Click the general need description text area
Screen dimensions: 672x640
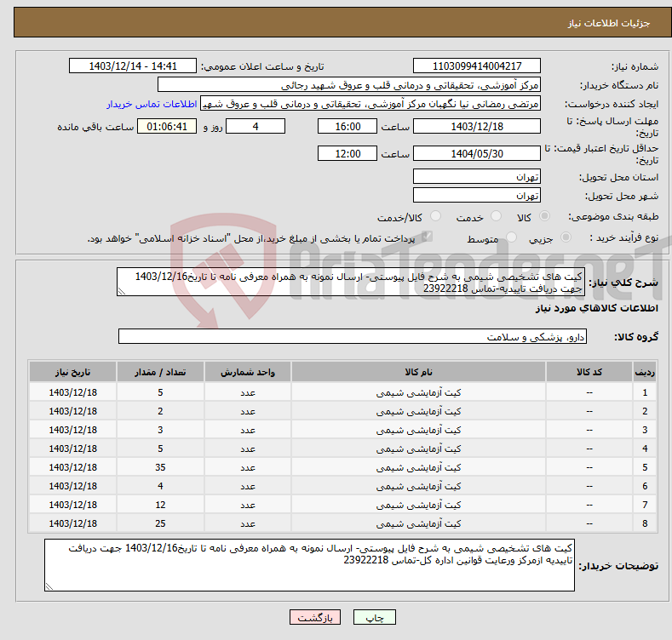351,282
